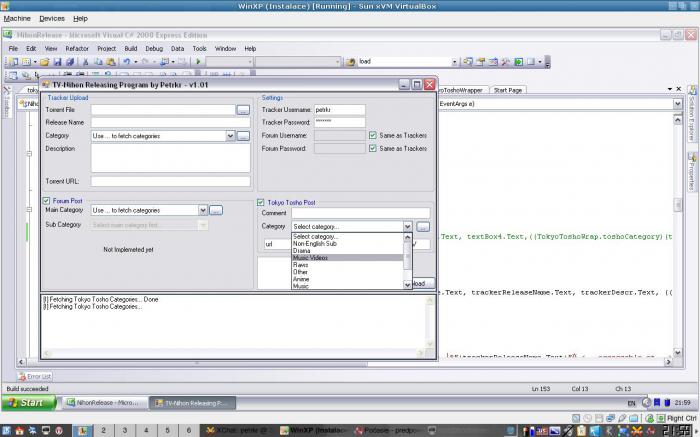Click fetch button beside Tracker Category
The width and height of the screenshot is (700, 437).
point(243,136)
